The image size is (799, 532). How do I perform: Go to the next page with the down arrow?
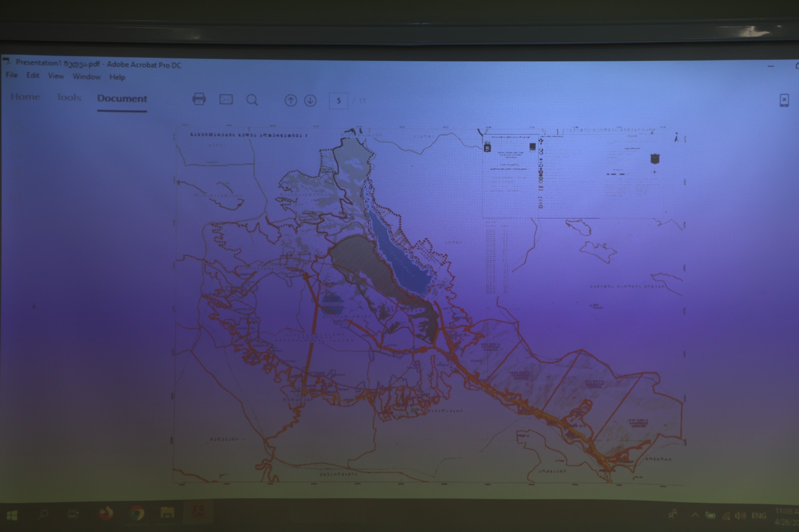point(310,100)
